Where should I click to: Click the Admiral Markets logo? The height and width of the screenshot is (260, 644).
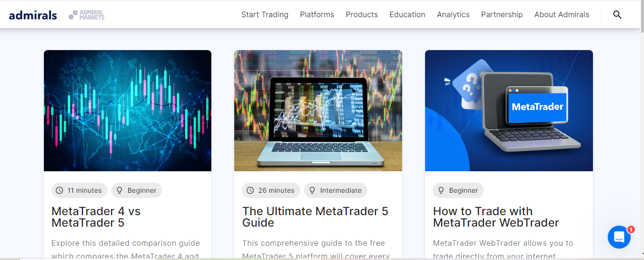86,15
